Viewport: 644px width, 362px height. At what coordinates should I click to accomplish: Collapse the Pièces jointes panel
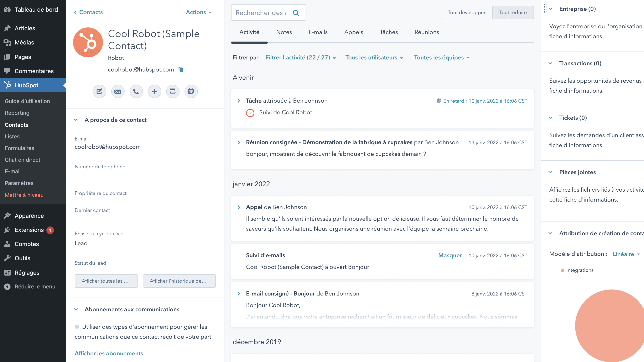coord(551,172)
